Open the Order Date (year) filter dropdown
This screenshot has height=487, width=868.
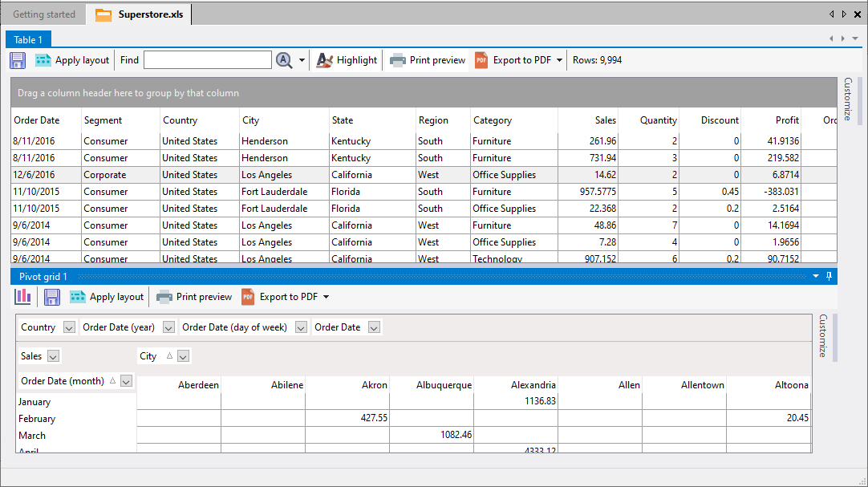point(168,327)
